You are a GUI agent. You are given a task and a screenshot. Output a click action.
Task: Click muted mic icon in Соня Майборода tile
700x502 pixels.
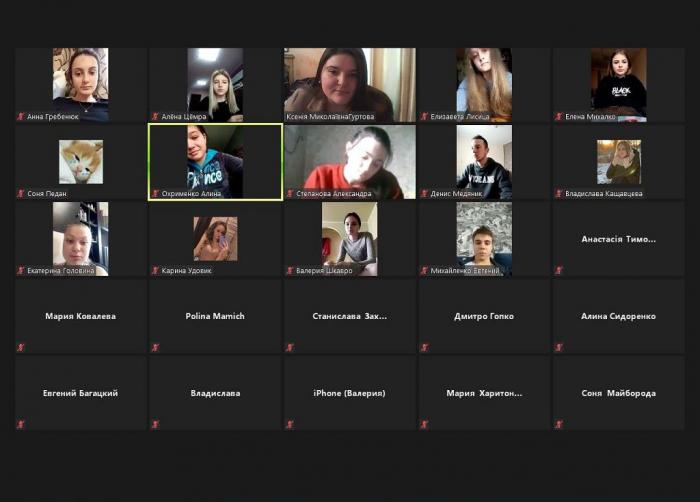pos(558,424)
